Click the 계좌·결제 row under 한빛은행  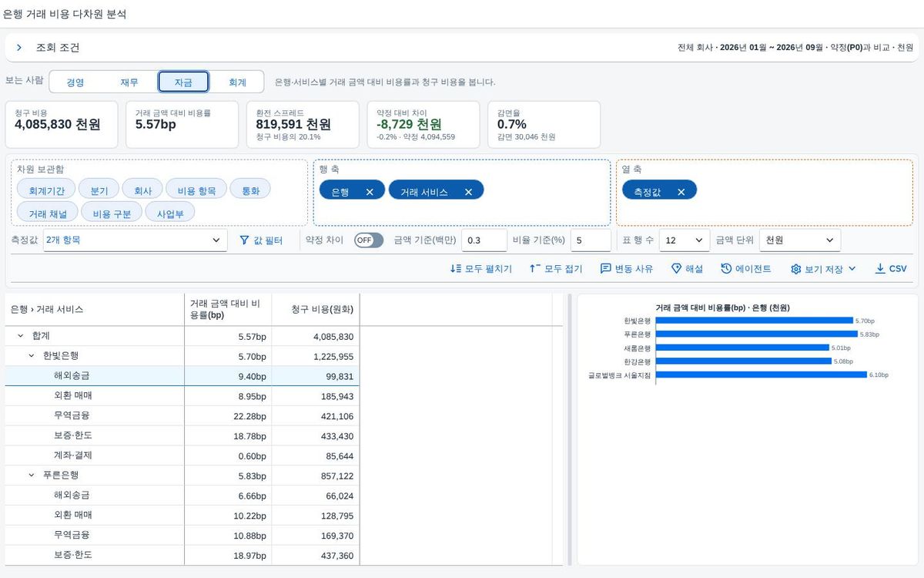tap(182, 456)
